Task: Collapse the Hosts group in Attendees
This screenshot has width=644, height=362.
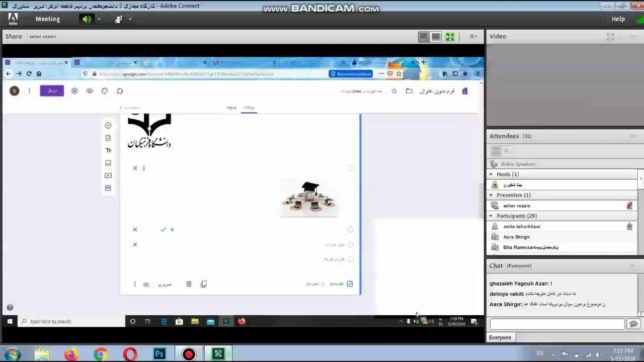Action: click(491, 174)
